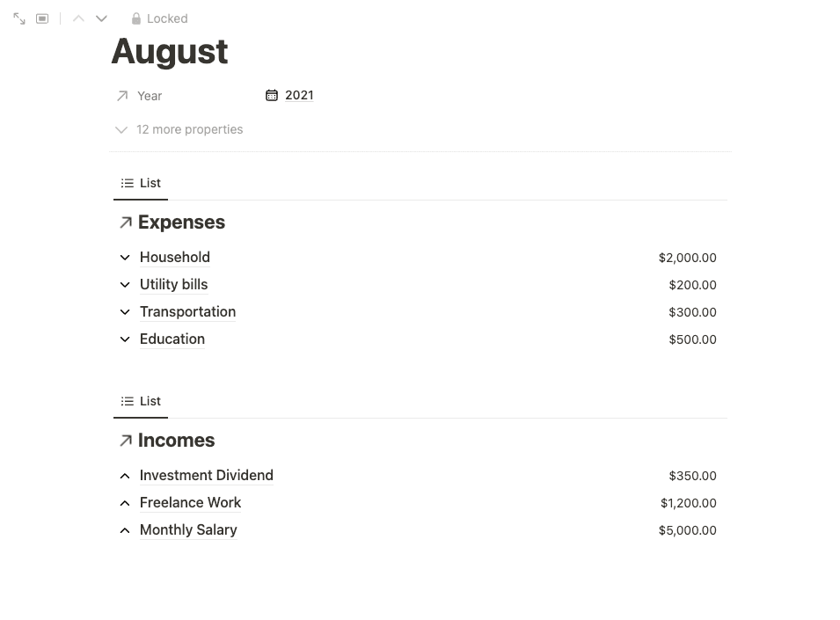Image resolution: width=840 pixels, height=620 pixels.
Task: Toggle chevron beside Investment Dividend
Action: click(x=125, y=476)
